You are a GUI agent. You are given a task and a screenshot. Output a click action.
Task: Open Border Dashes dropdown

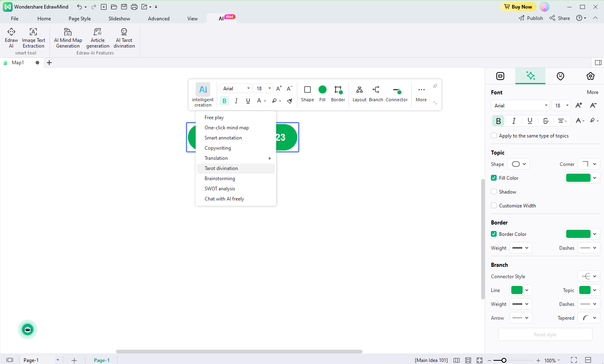(x=589, y=248)
